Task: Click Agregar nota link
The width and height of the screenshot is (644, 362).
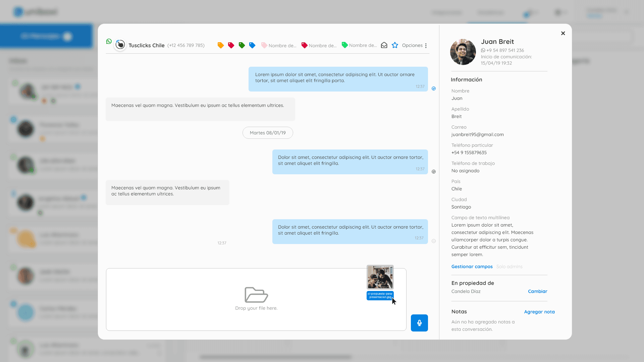Action: tap(539, 312)
